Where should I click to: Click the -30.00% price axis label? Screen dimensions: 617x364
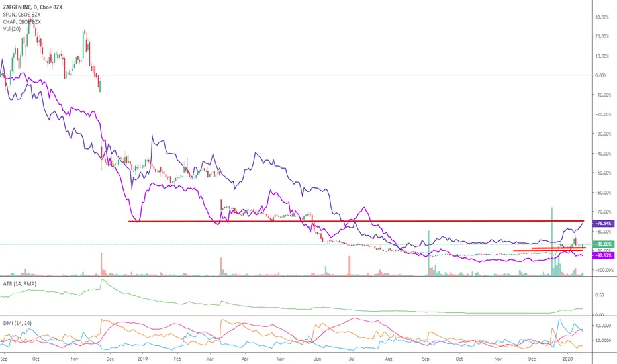coord(603,134)
